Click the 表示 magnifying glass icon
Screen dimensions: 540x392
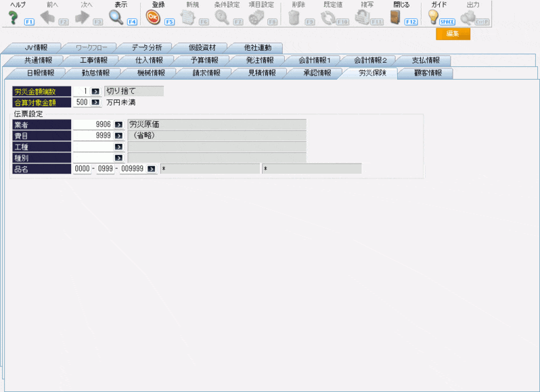point(116,18)
